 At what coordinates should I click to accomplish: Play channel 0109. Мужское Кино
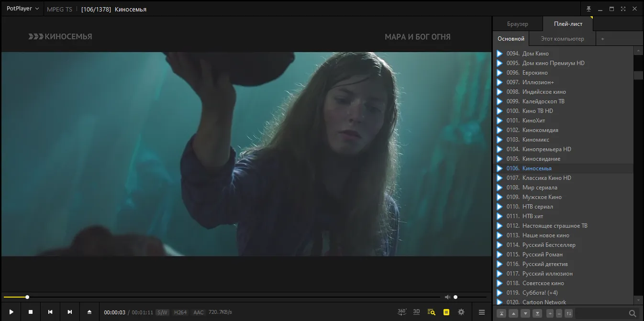coord(563,197)
